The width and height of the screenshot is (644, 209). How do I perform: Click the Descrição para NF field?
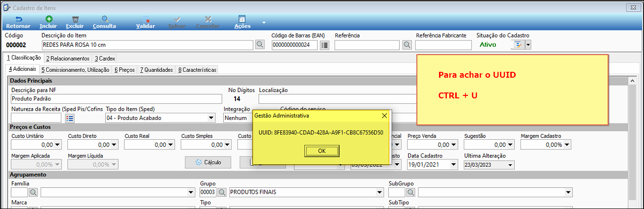click(x=117, y=98)
